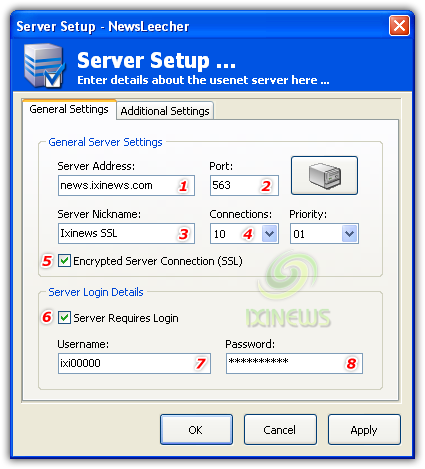Focus the Server Address field
Viewport: 425px width, 469px height.
[x=126, y=185]
